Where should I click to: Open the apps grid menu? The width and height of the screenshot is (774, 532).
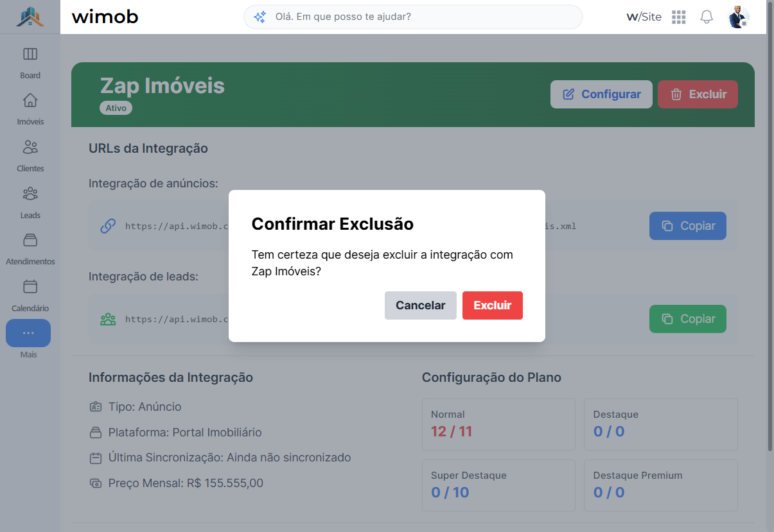[x=679, y=17]
